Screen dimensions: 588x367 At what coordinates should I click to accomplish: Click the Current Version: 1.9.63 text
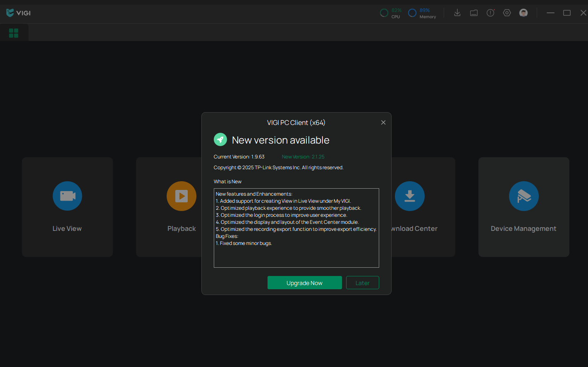pyautogui.click(x=239, y=157)
